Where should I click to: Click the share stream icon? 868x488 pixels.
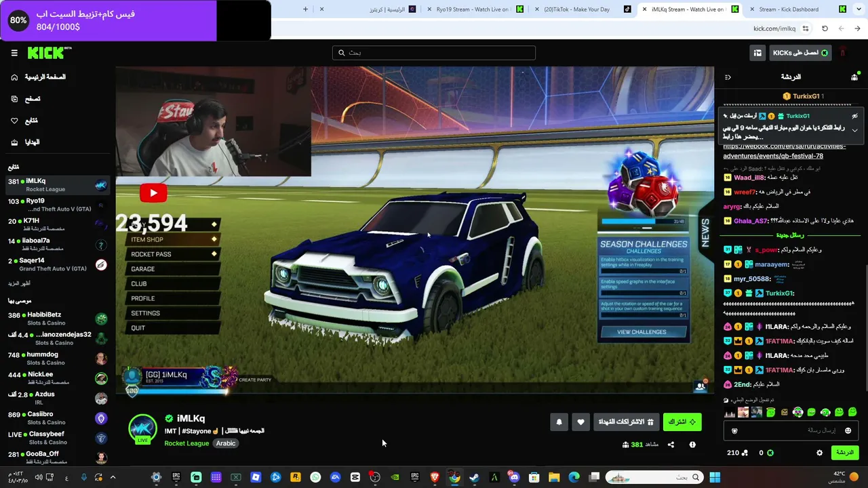[671, 445]
